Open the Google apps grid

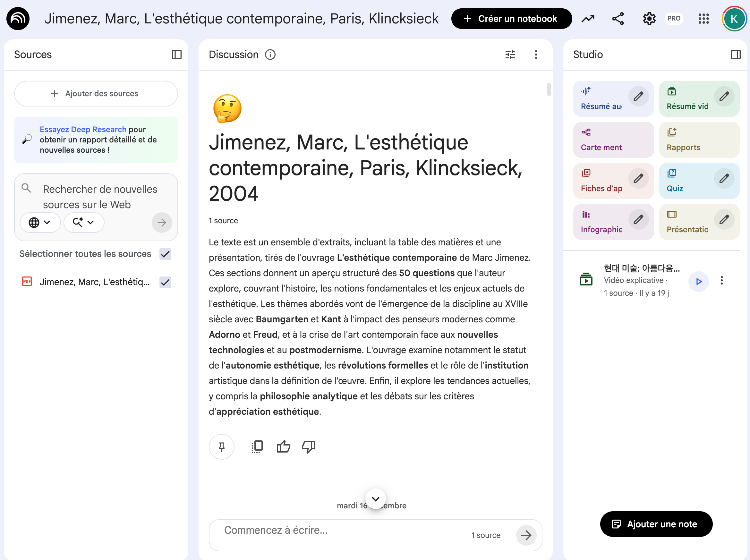[703, 19]
